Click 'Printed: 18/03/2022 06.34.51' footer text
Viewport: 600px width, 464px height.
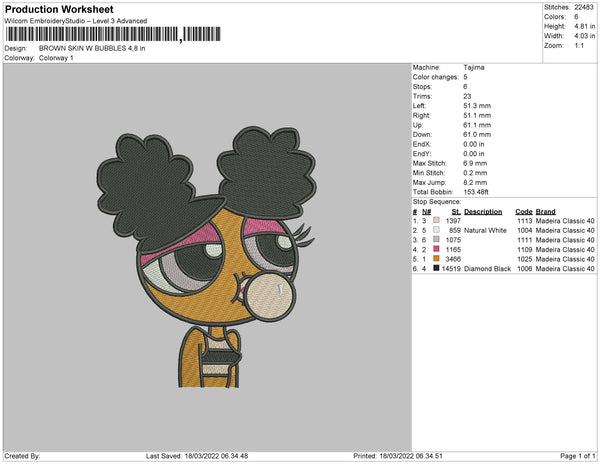pyautogui.click(x=398, y=456)
